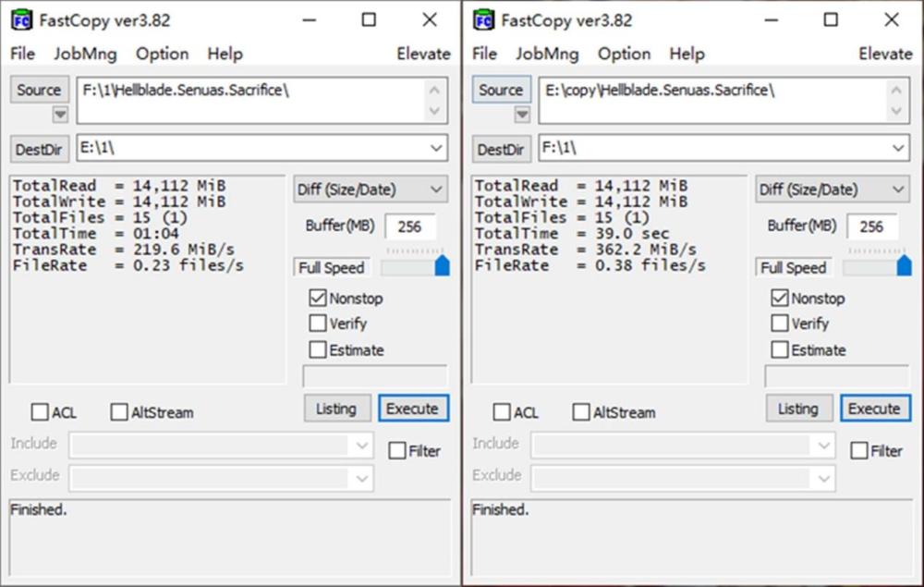Click Listing button in right window
This screenshot has width=924, height=587.
tap(799, 409)
